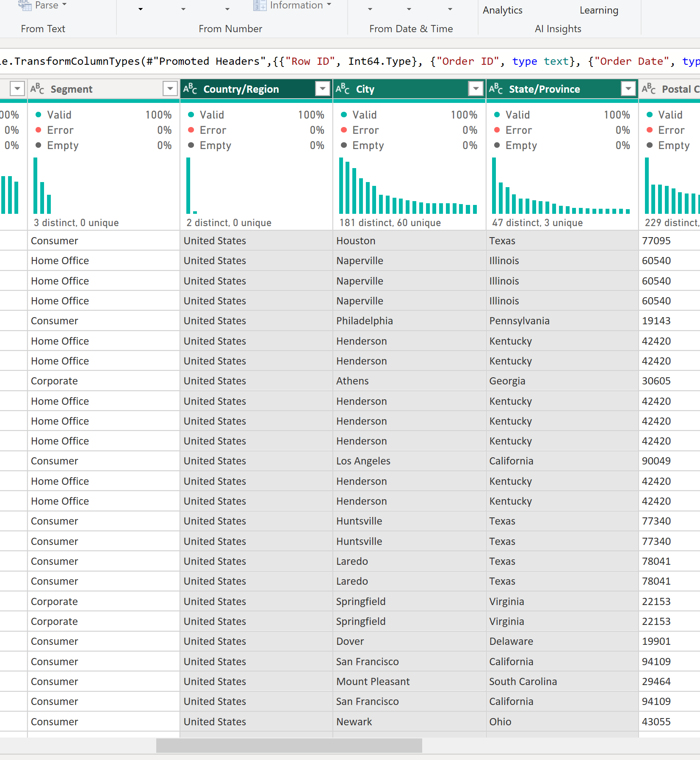Click the City column data type icon
The width and height of the screenshot is (700, 760).
(343, 89)
